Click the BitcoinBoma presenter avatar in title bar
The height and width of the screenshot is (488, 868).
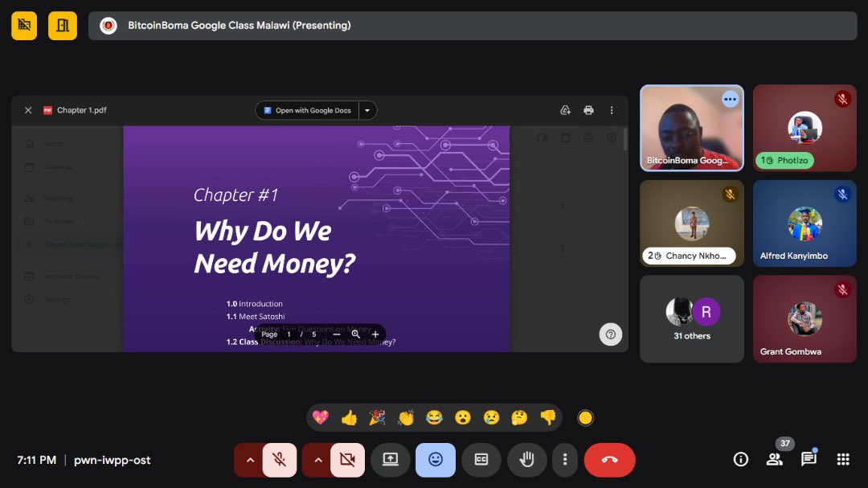click(x=108, y=26)
